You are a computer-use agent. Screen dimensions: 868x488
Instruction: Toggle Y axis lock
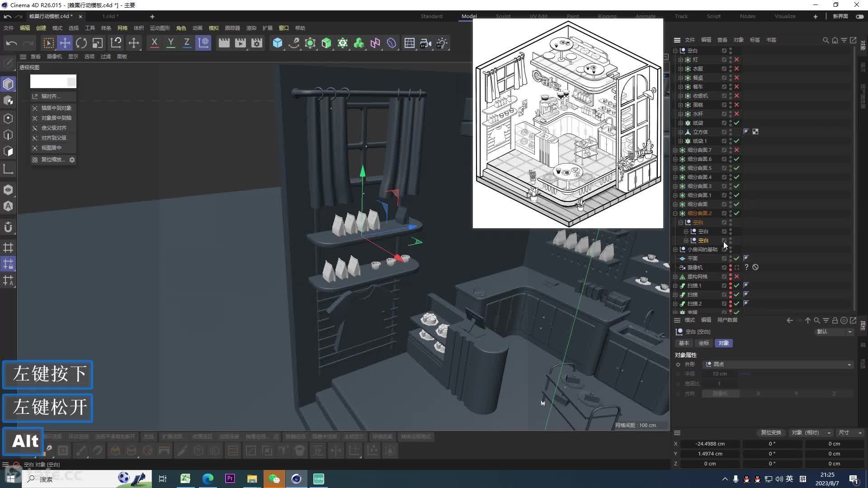(171, 43)
